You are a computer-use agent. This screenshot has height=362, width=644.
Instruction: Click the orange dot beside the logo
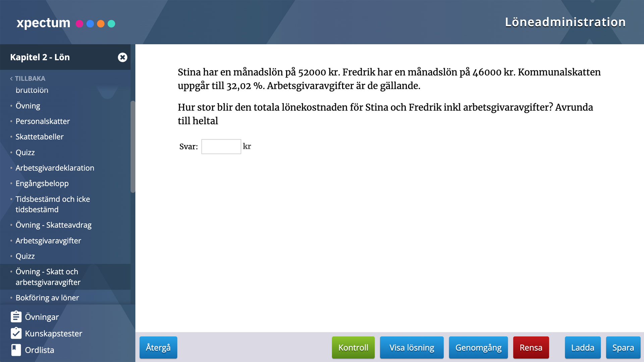(x=101, y=24)
